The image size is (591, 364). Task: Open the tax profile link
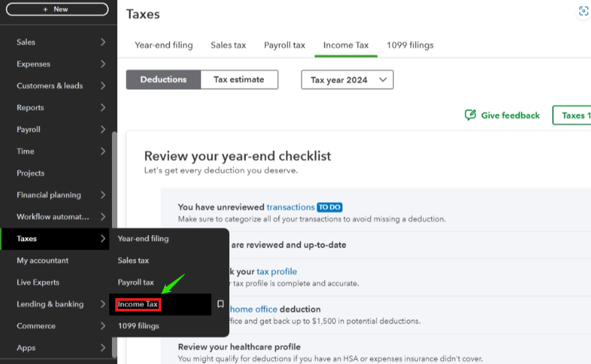coord(277,272)
